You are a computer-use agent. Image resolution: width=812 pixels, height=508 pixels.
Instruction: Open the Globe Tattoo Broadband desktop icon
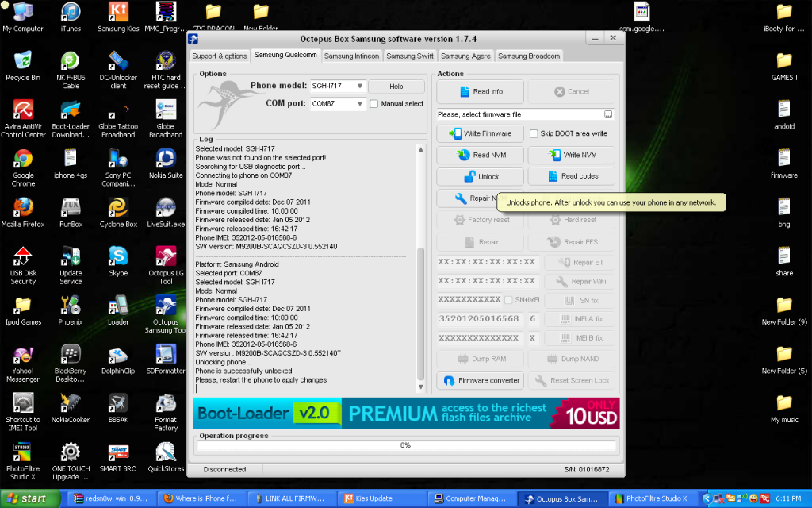click(119, 119)
